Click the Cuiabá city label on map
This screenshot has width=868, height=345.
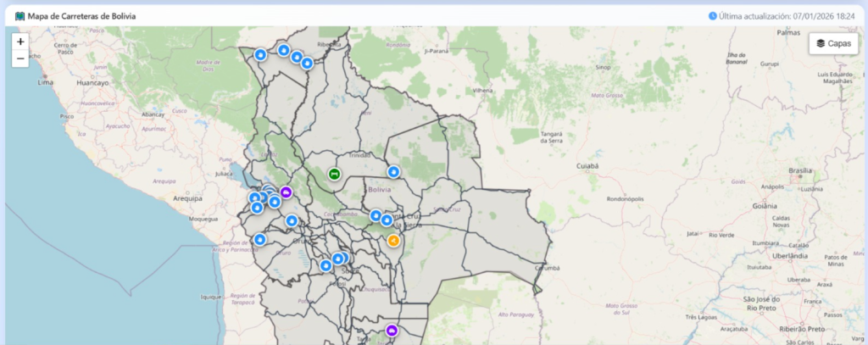click(587, 167)
